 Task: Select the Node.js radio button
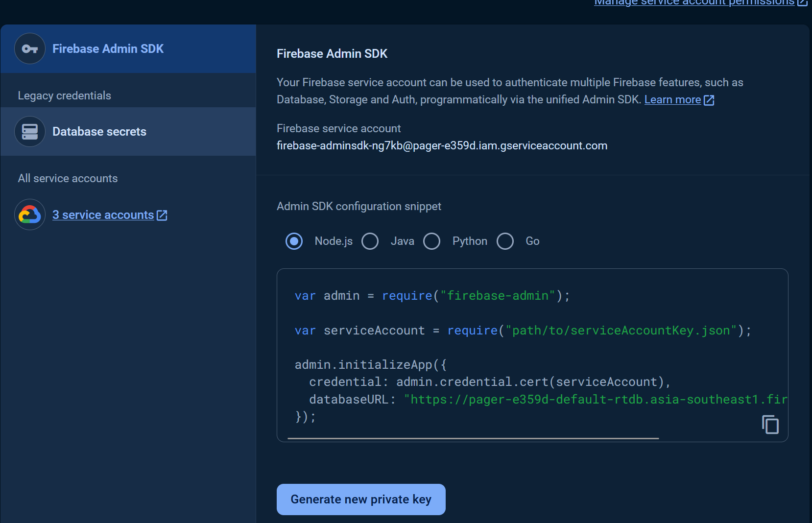point(294,241)
